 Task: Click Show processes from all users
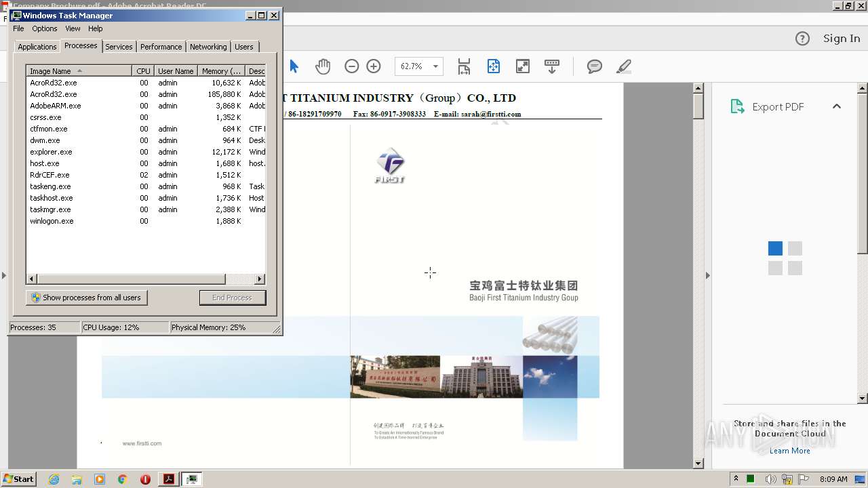86,298
